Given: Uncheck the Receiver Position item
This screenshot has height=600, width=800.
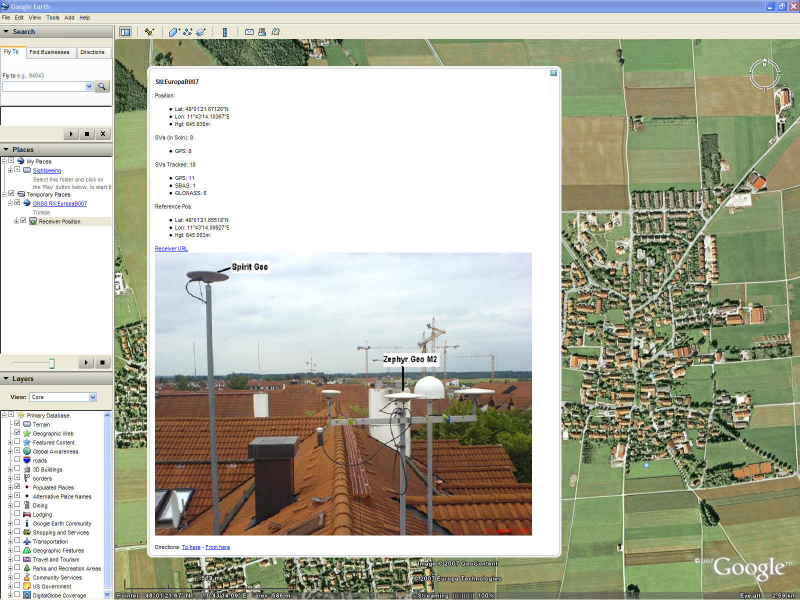Looking at the screenshot, I should coord(23,220).
